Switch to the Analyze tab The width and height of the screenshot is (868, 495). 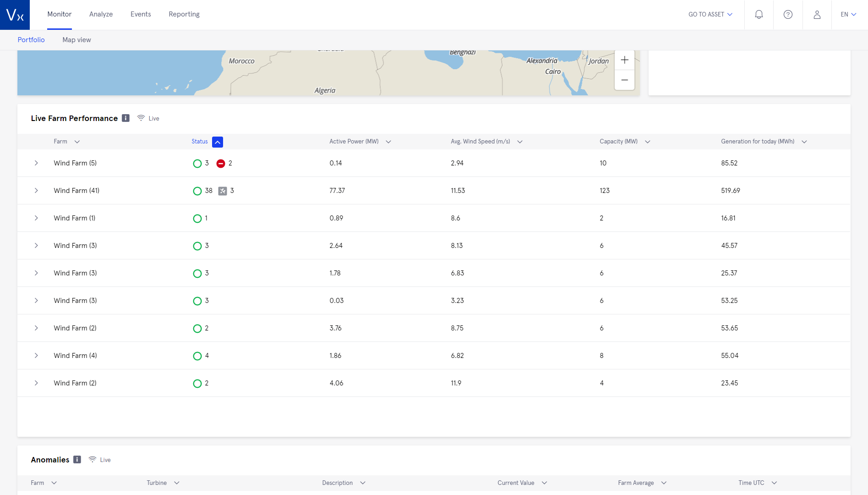101,14
